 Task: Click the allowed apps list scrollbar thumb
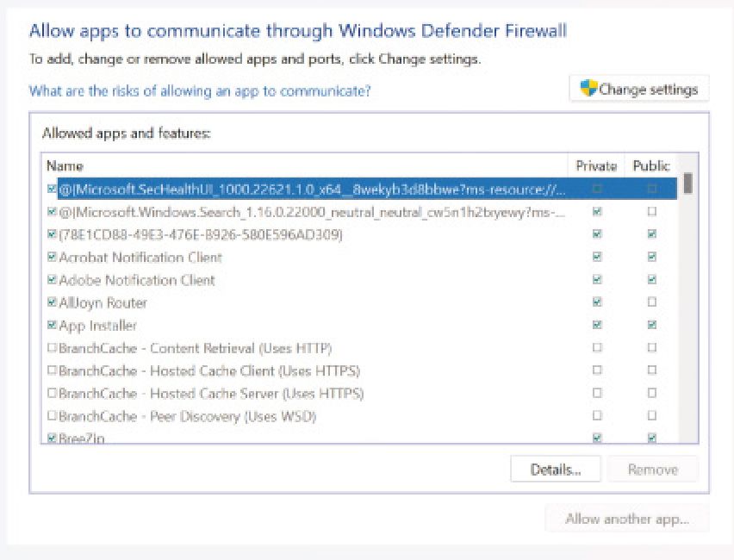(687, 183)
